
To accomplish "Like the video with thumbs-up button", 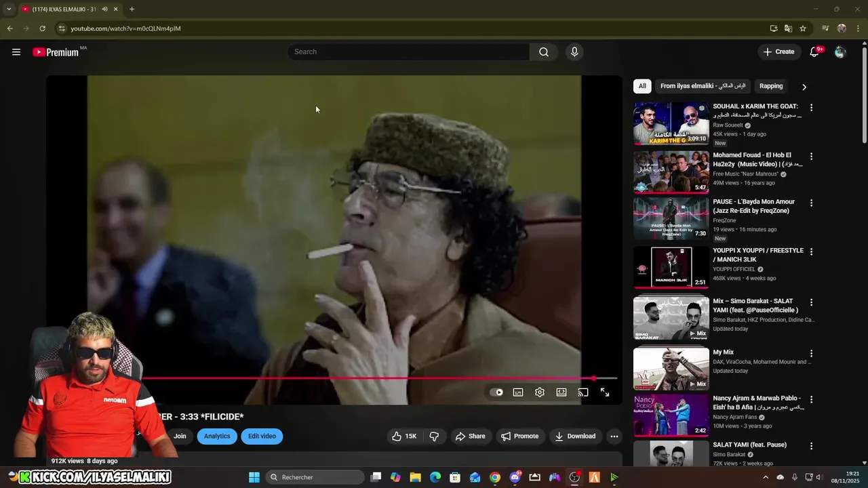I will click(x=404, y=436).
